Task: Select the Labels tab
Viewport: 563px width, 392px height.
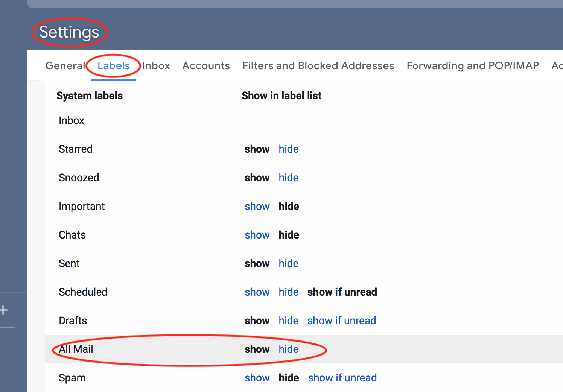Action: pyautogui.click(x=113, y=65)
